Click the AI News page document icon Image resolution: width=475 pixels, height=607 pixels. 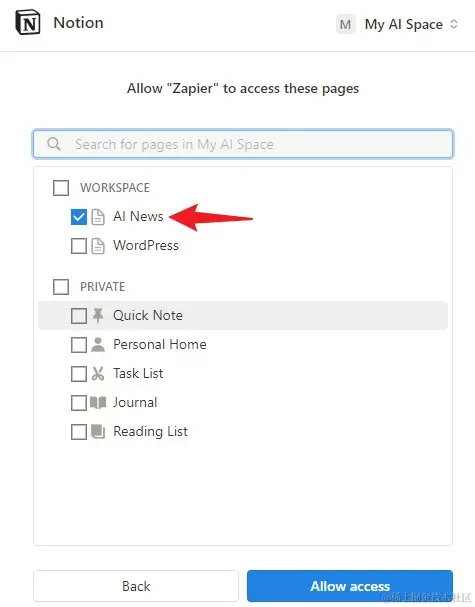point(98,217)
